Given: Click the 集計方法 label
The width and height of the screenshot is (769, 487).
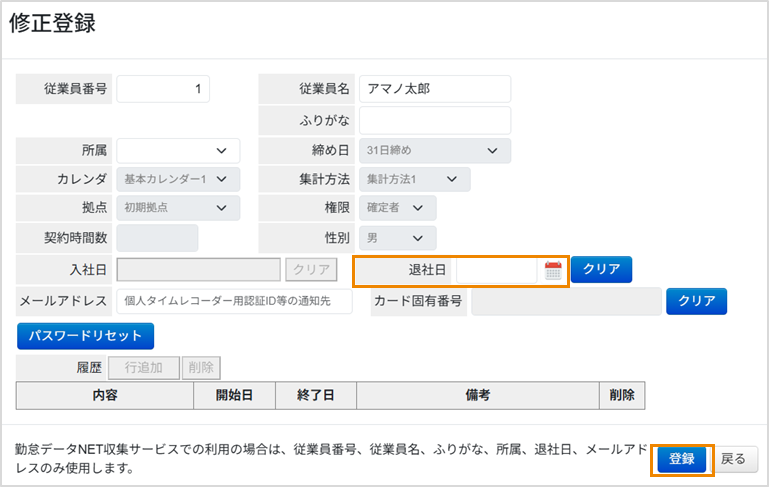Looking at the screenshot, I should pos(324,179).
